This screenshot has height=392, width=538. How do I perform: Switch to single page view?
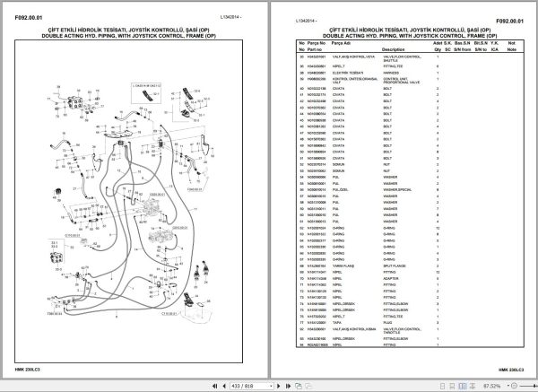click(443, 386)
